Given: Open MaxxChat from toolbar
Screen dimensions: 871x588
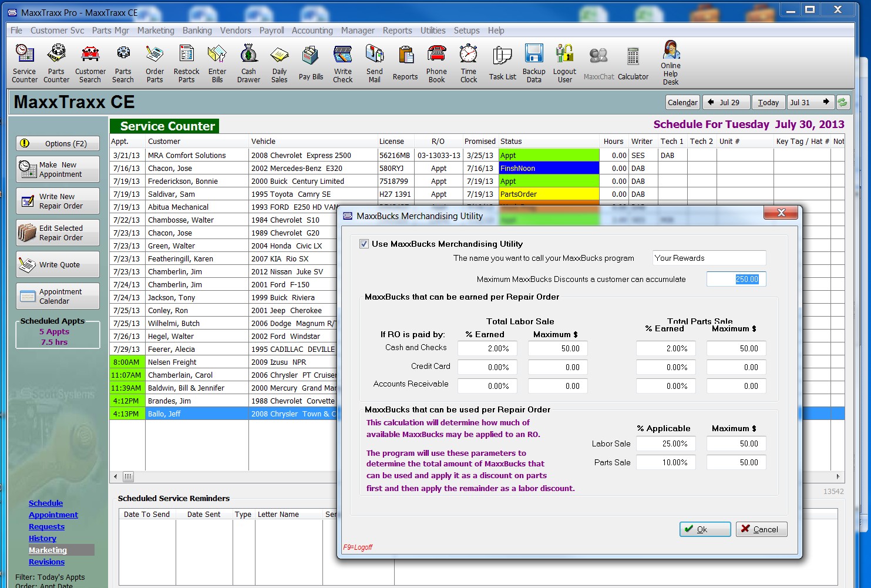Looking at the screenshot, I should coord(599,63).
